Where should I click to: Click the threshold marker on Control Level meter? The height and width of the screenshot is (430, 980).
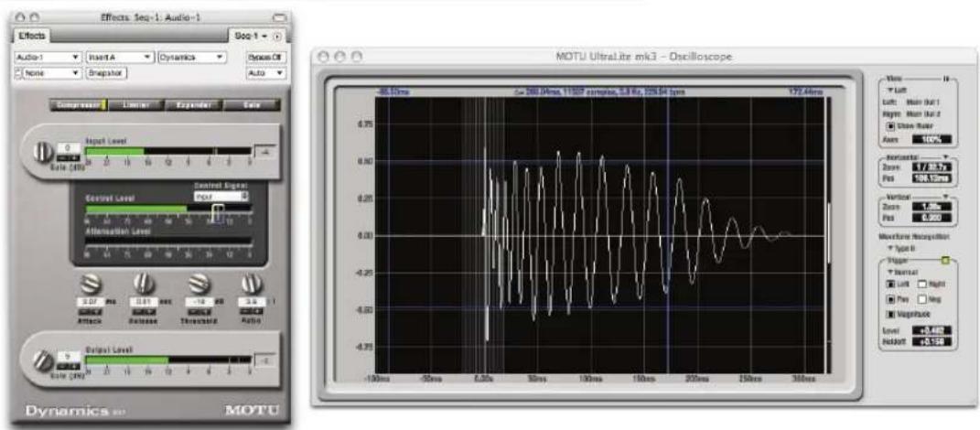tap(218, 211)
